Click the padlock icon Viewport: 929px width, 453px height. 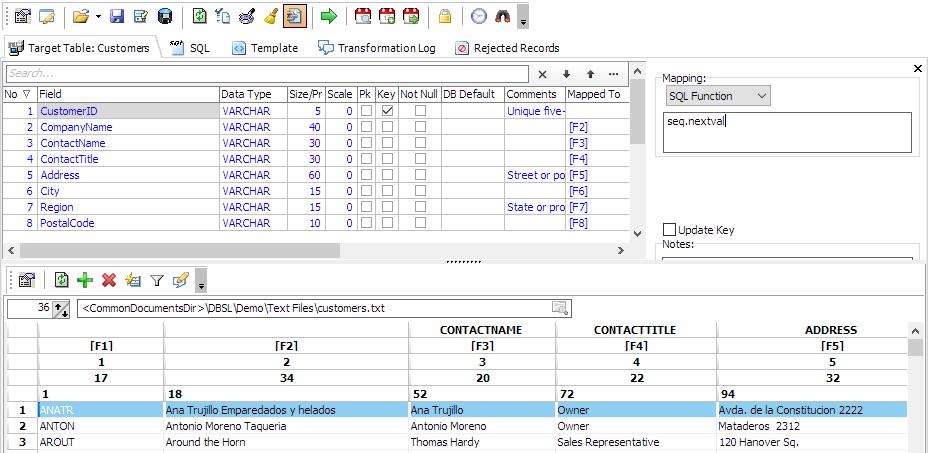click(x=445, y=17)
